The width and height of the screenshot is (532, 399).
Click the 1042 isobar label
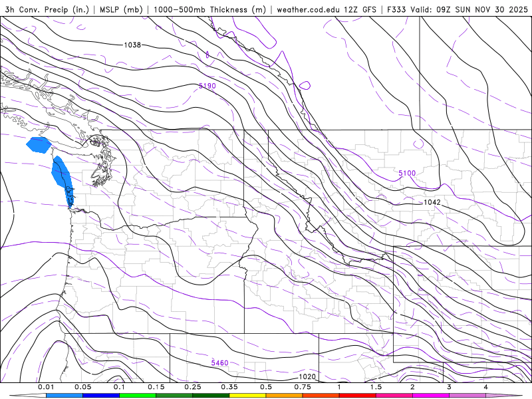(x=432, y=202)
